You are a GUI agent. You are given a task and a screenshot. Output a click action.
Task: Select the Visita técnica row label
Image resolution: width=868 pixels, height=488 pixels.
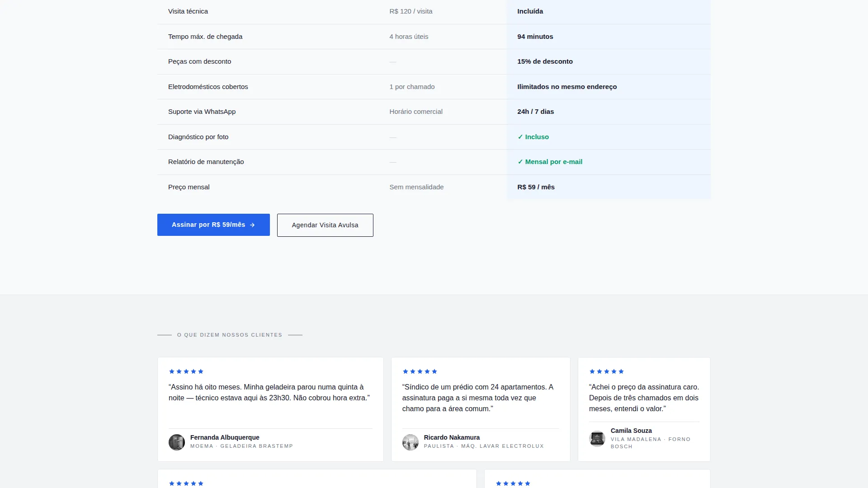(x=188, y=11)
